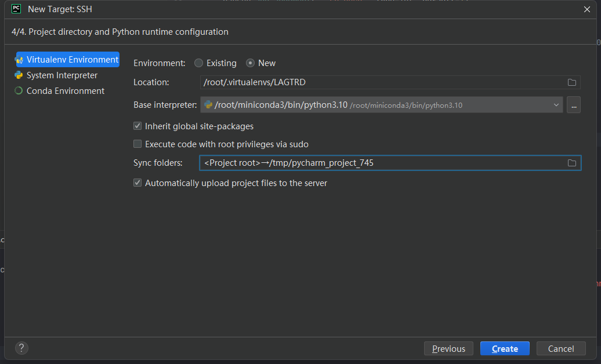601x364 pixels.
Task: Open the Base interpreter dropdown
Action: (x=381, y=105)
